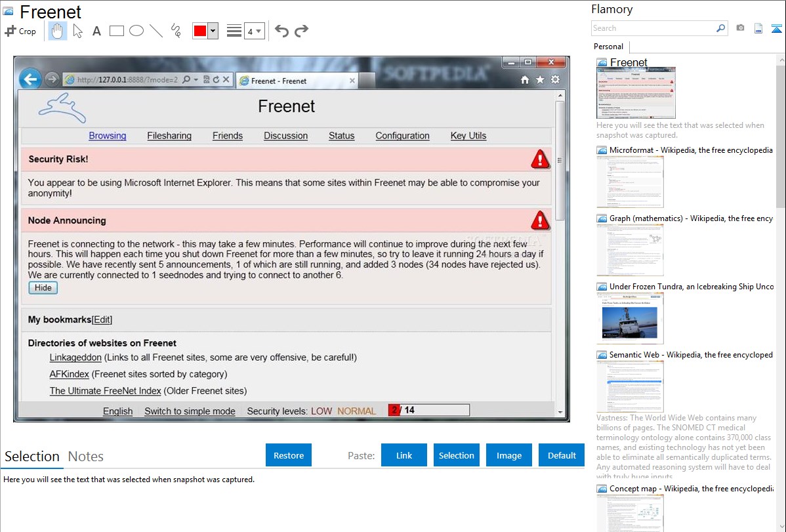Choose the arrow pointer tool
The width and height of the screenshot is (786, 532).
[x=77, y=31]
